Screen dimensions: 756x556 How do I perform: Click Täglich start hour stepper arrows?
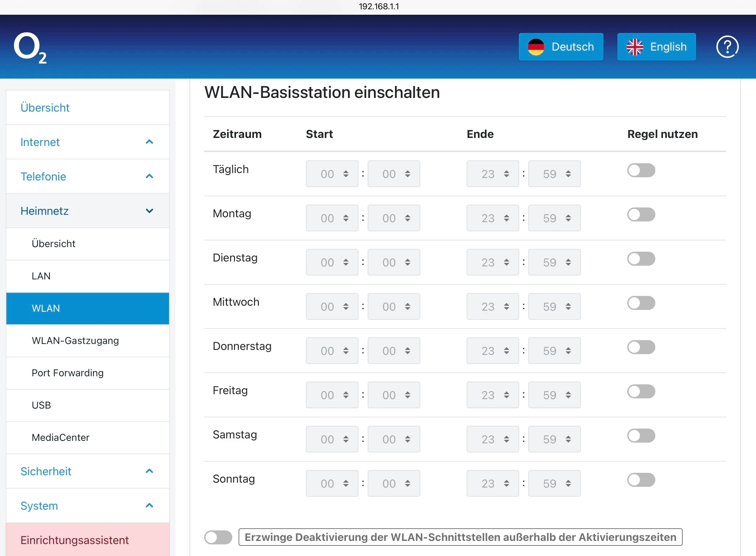click(346, 174)
